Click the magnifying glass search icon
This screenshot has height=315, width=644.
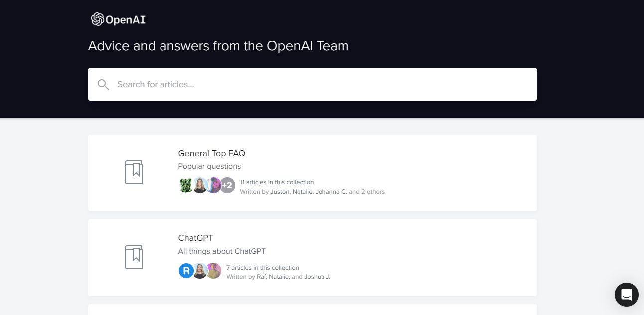[103, 84]
